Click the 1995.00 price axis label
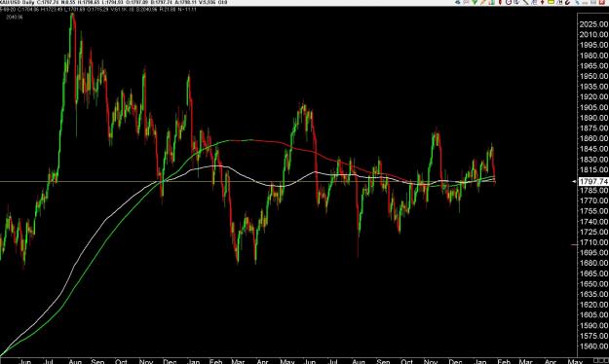Viewport: 609px width, 364px height. pos(593,45)
